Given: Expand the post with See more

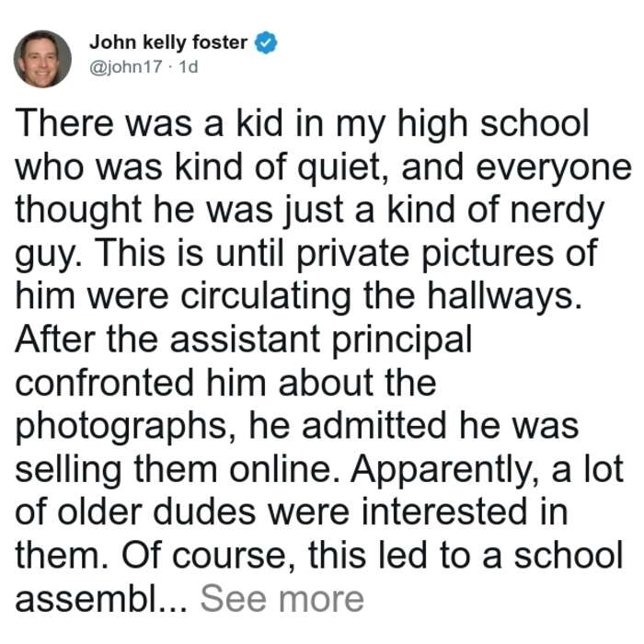Looking at the screenshot, I should pyautogui.click(x=282, y=599).
